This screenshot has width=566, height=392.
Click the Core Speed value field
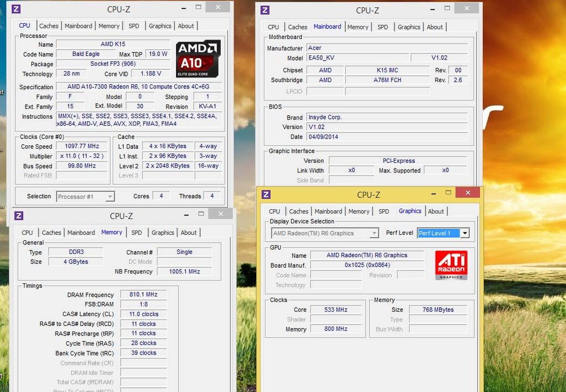click(82, 147)
